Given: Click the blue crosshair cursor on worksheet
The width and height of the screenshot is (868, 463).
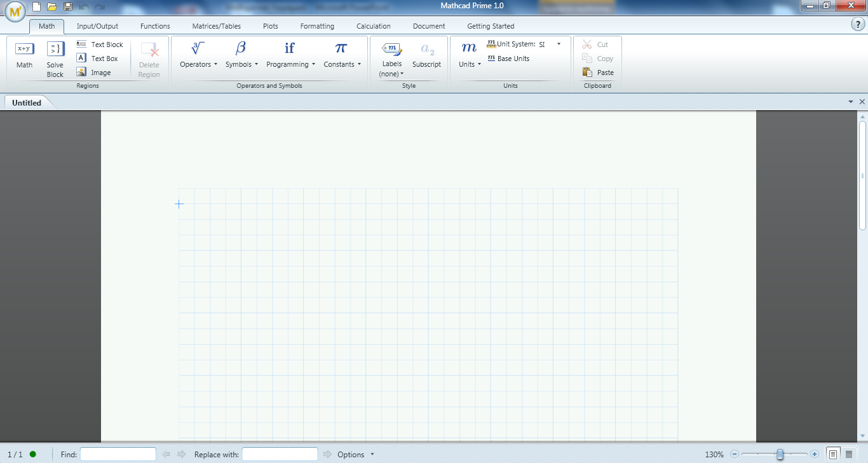Looking at the screenshot, I should [179, 204].
